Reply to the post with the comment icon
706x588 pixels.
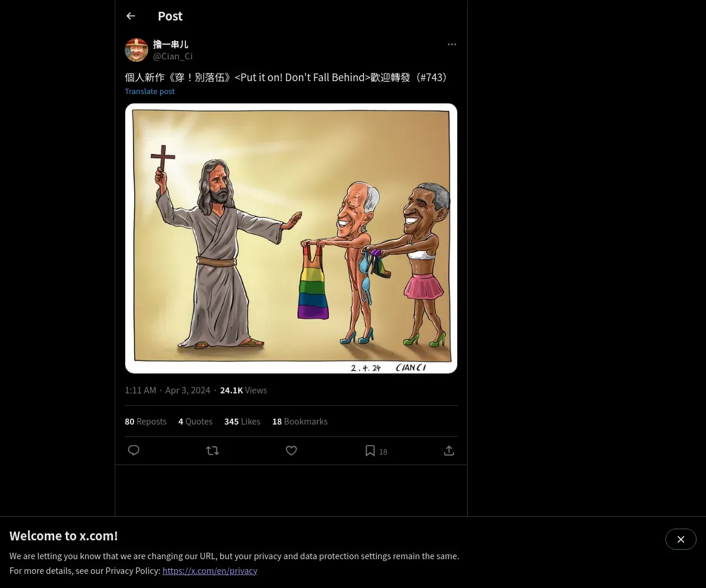[134, 450]
